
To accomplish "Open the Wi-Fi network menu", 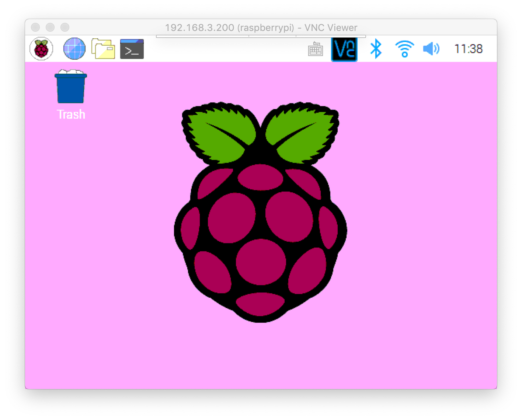I will [x=404, y=49].
